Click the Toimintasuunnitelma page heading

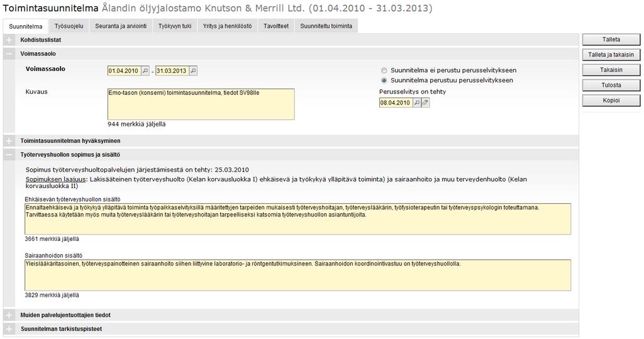pyautogui.click(x=50, y=8)
